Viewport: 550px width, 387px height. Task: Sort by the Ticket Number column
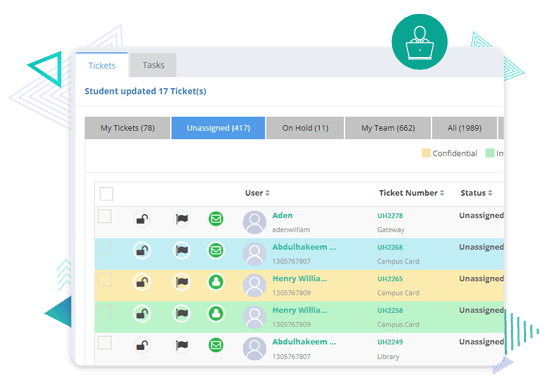[411, 193]
